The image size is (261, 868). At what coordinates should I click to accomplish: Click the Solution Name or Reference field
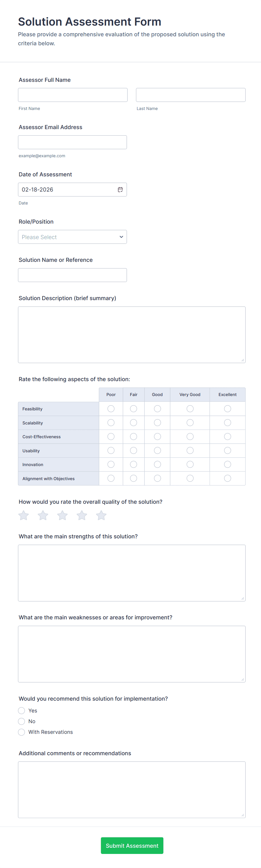(x=72, y=275)
